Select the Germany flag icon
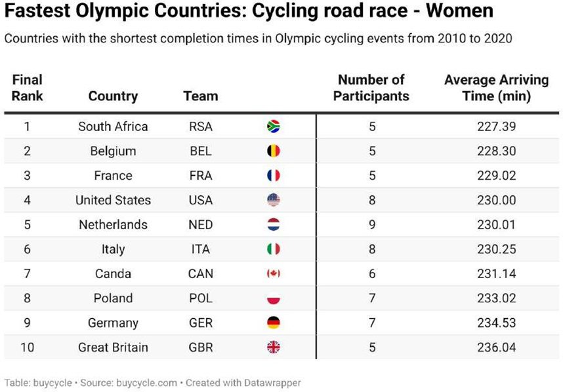 (274, 323)
